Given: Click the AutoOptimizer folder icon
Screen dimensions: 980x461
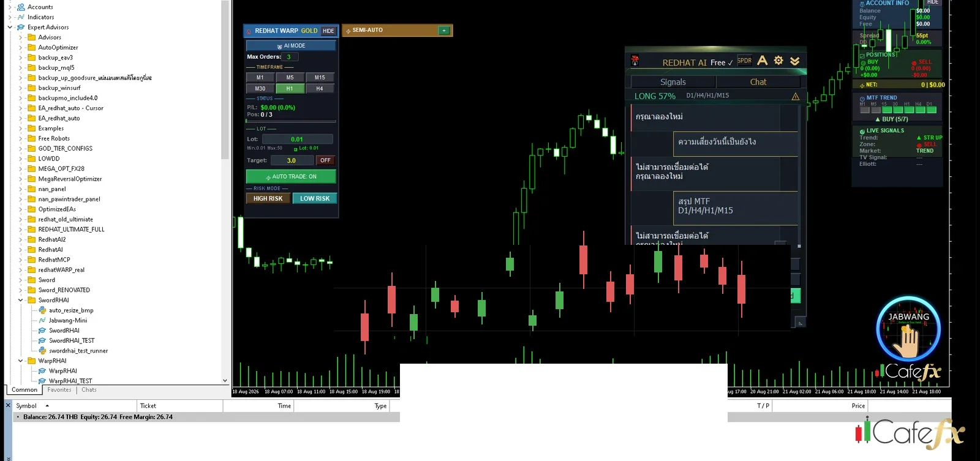Looking at the screenshot, I should [32, 47].
